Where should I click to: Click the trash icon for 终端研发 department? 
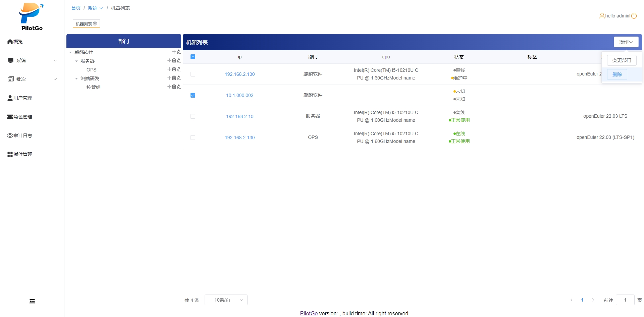[x=174, y=78]
